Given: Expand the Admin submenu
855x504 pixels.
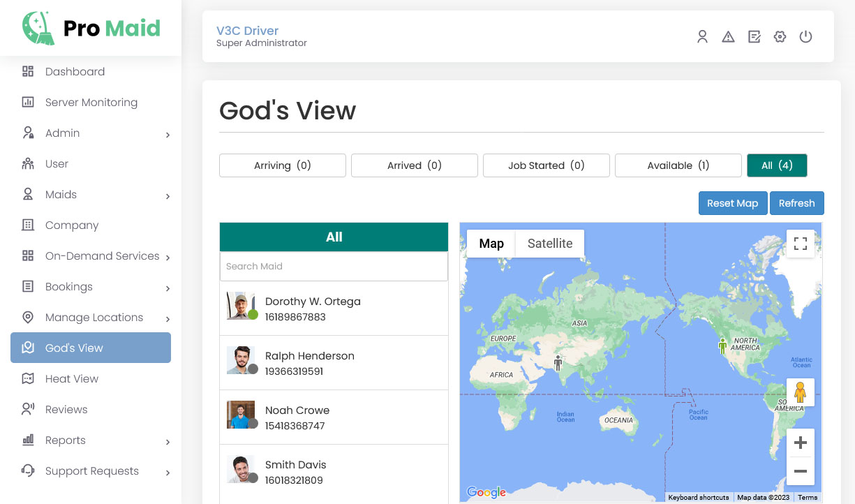Looking at the screenshot, I should coord(168,135).
